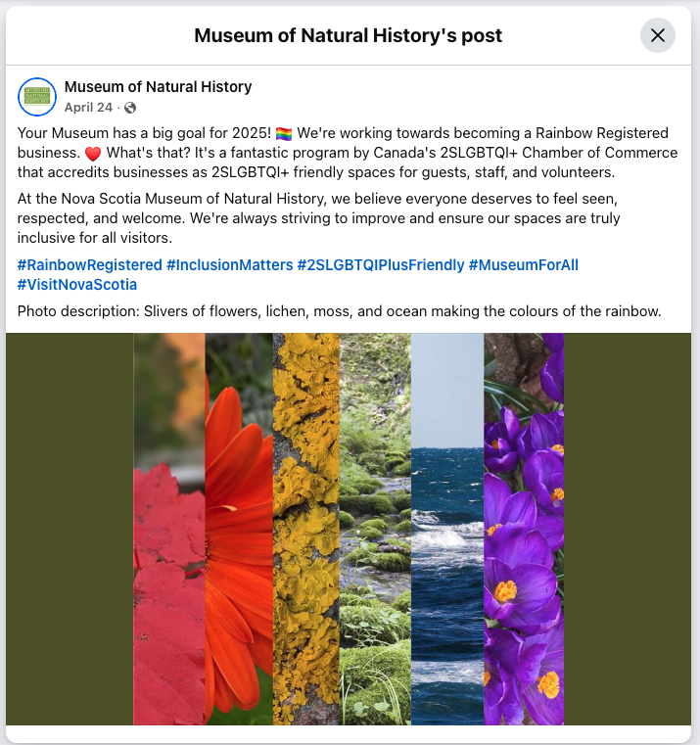Image resolution: width=700 pixels, height=745 pixels.
Task: Click the rainbow flag emoji in the post
Action: tap(284, 134)
